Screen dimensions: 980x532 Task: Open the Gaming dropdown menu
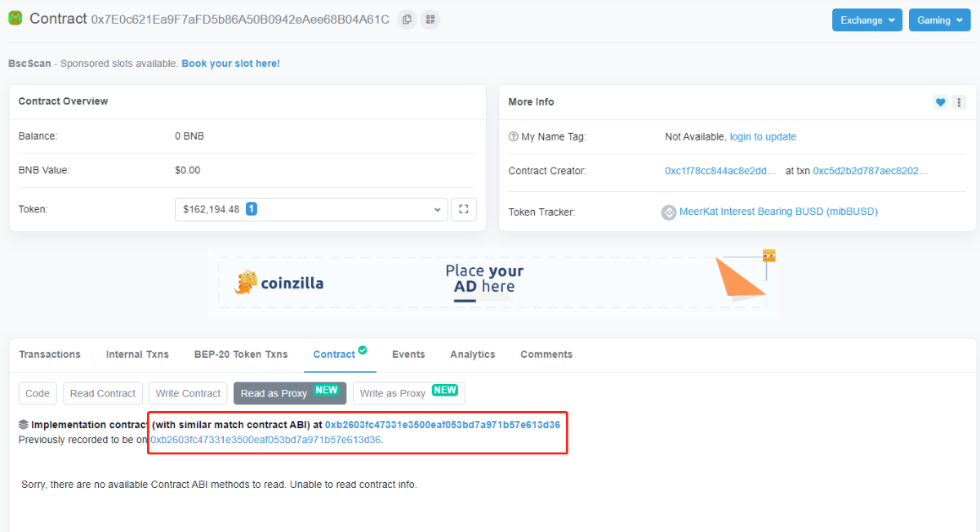click(939, 20)
